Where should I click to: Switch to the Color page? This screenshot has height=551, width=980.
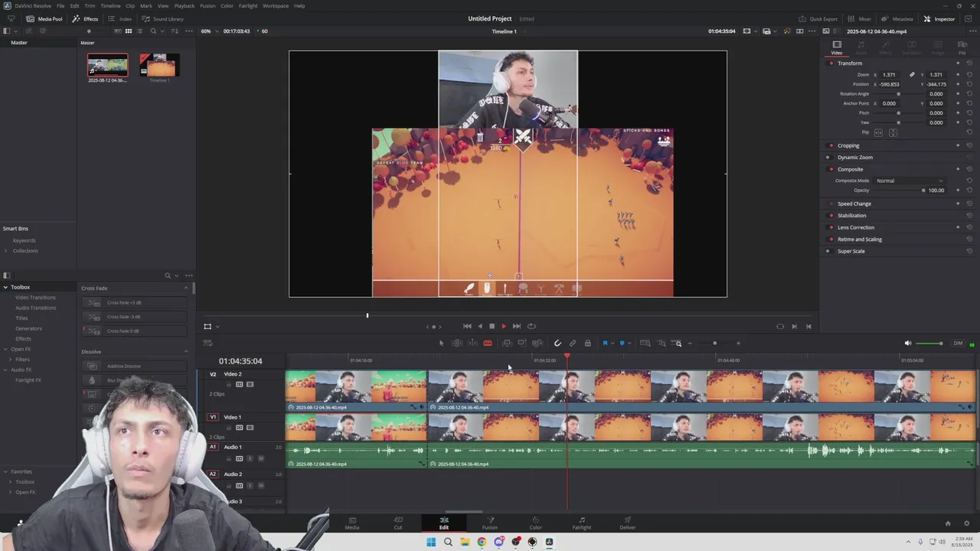coord(535,523)
